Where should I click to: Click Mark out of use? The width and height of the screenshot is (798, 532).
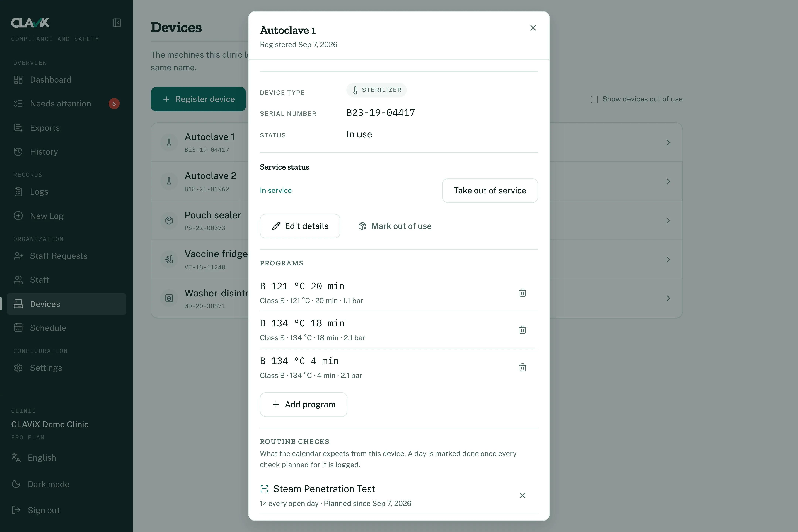pyautogui.click(x=395, y=226)
